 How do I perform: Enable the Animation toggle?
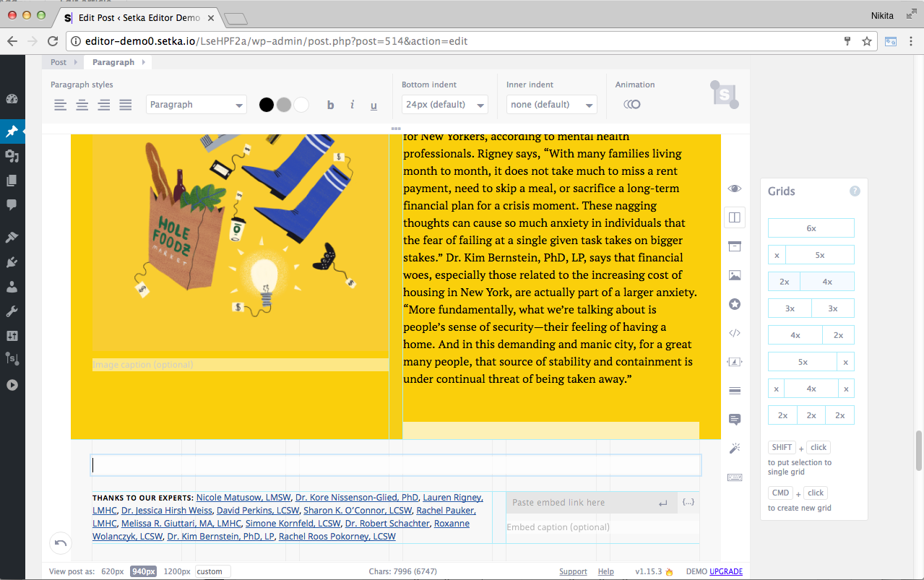(631, 104)
